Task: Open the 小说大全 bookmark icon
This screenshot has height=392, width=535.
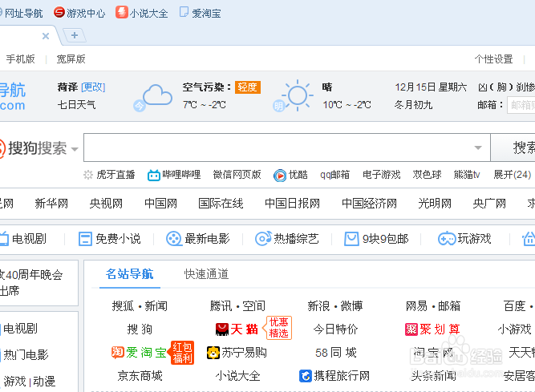Action: [x=121, y=12]
